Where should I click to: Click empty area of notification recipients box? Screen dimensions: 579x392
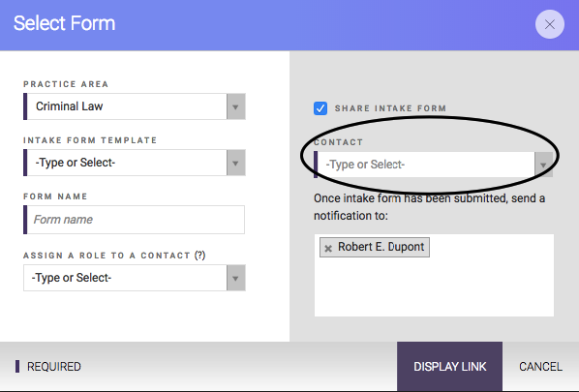(x=434, y=287)
